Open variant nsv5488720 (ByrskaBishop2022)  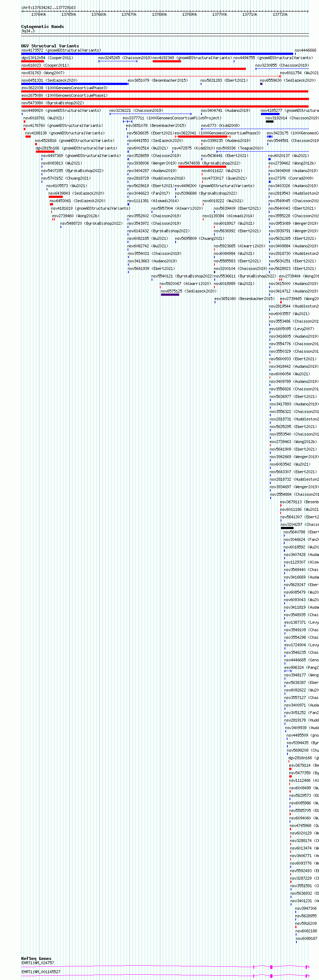pos(91,223)
